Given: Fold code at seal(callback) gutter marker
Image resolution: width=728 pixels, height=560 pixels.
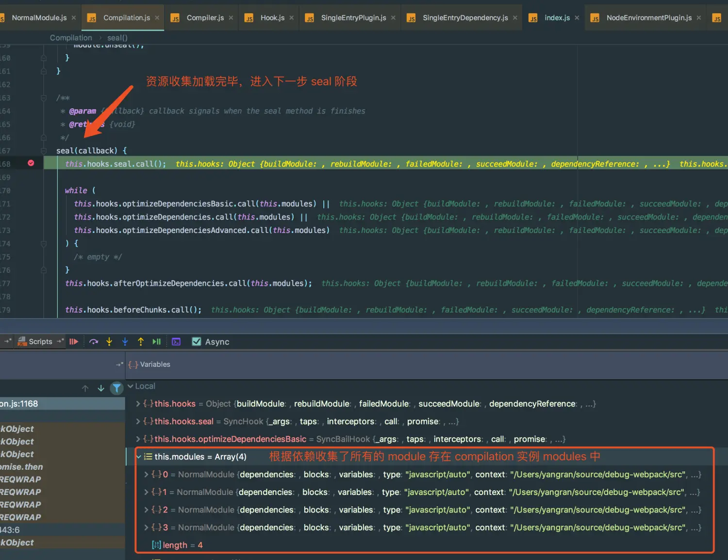Looking at the screenshot, I should point(44,151).
